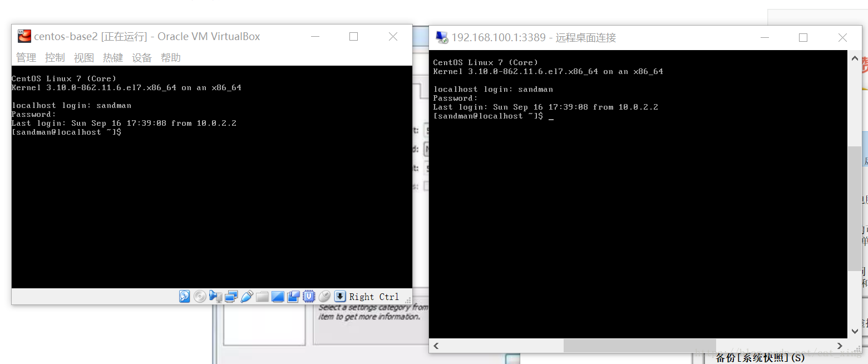The height and width of the screenshot is (364, 868).
Task: Click the scroll right arrow in remote desktop window
Action: point(840,346)
